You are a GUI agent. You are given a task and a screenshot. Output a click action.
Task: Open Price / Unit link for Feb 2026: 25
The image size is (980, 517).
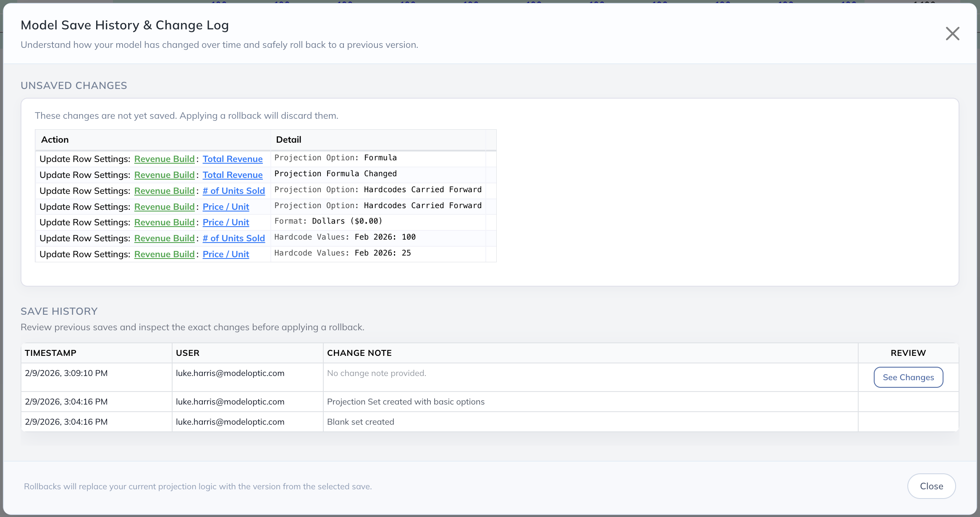pos(226,254)
